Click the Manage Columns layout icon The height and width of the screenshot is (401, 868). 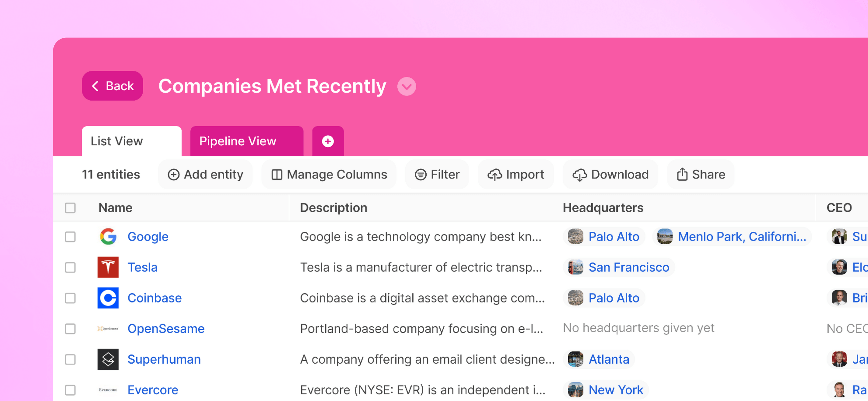pyautogui.click(x=277, y=175)
